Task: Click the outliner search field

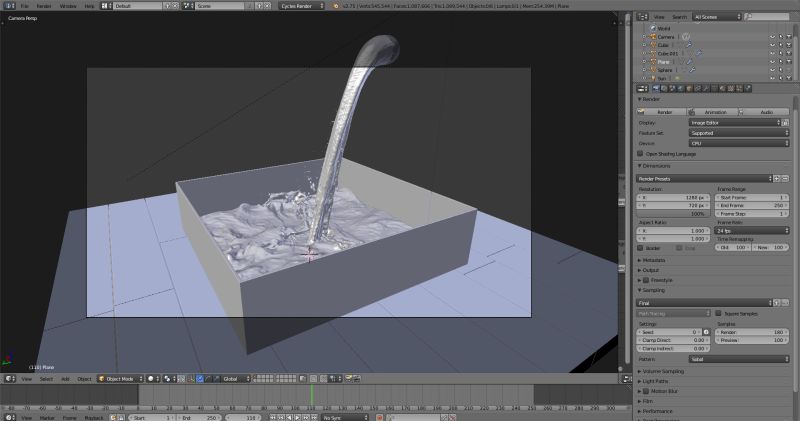Action: (766, 17)
